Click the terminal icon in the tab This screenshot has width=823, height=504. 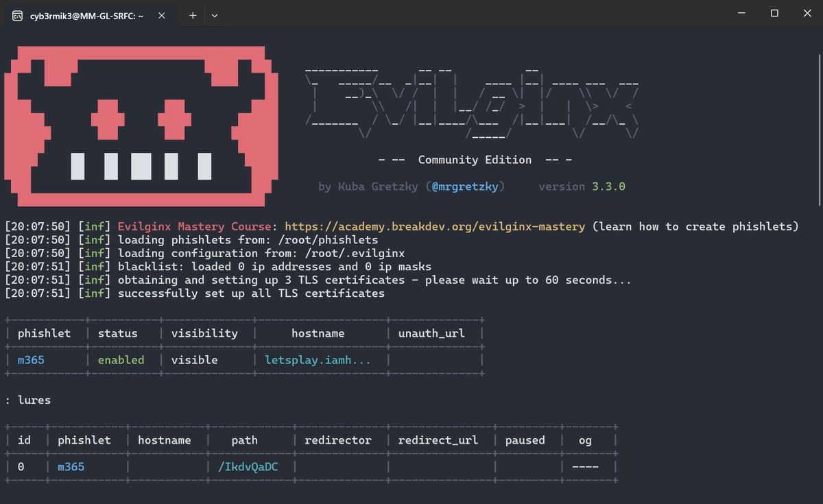(17, 15)
